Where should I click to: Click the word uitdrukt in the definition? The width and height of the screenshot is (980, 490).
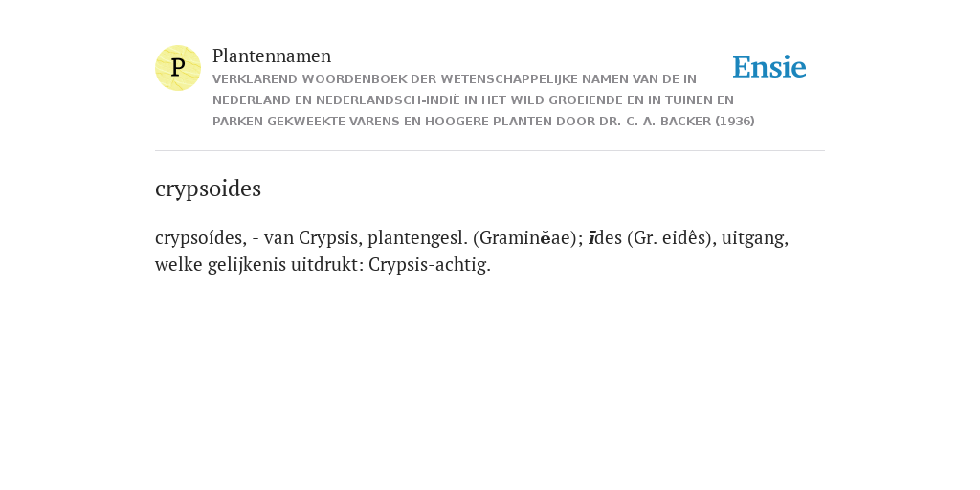point(327,265)
